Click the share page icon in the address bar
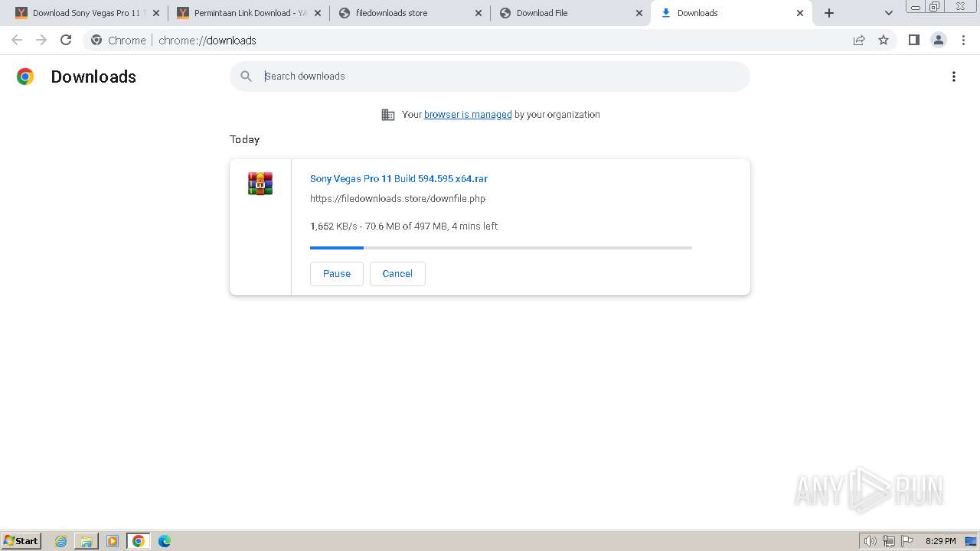Viewport: 980px width, 551px height. (x=859, y=40)
